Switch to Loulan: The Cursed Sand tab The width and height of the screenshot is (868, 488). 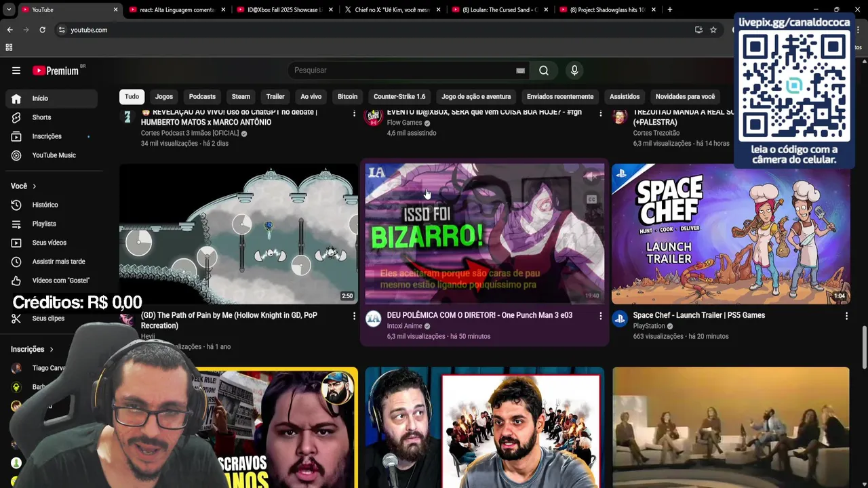tap(499, 9)
